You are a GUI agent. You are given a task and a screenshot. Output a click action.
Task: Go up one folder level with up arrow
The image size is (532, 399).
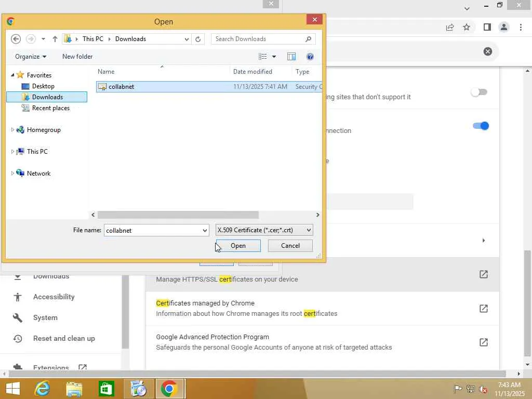(x=55, y=39)
